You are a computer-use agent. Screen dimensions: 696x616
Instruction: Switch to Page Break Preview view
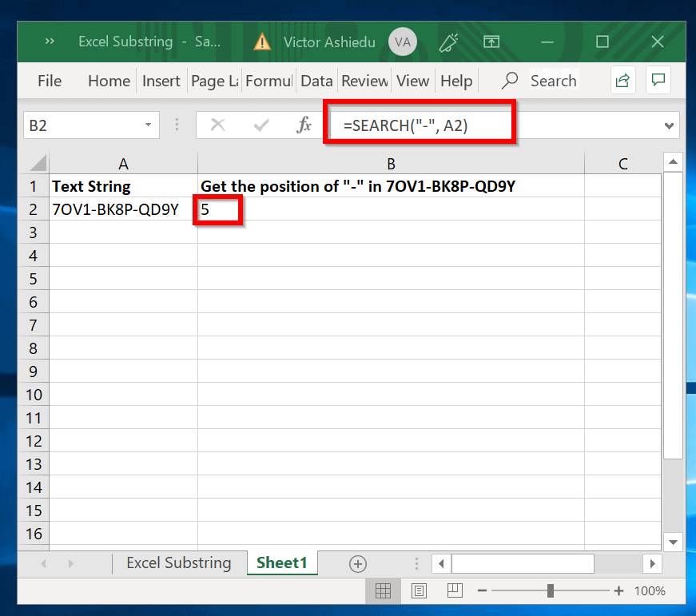coord(455,590)
